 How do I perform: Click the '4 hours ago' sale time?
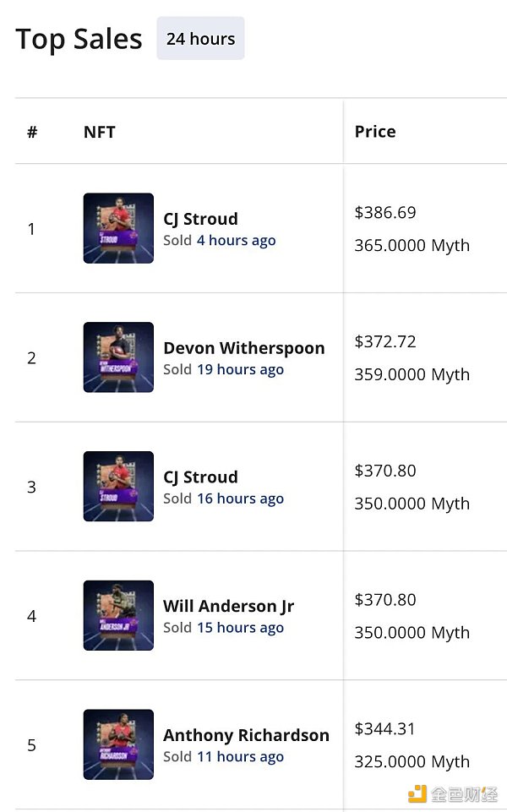pyautogui.click(x=236, y=241)
